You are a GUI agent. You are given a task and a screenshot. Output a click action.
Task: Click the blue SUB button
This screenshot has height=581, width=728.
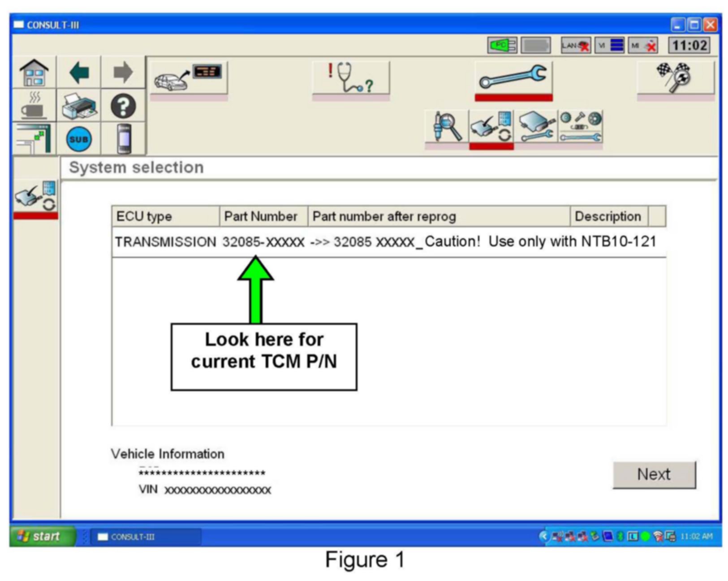[x=79, y=139]
